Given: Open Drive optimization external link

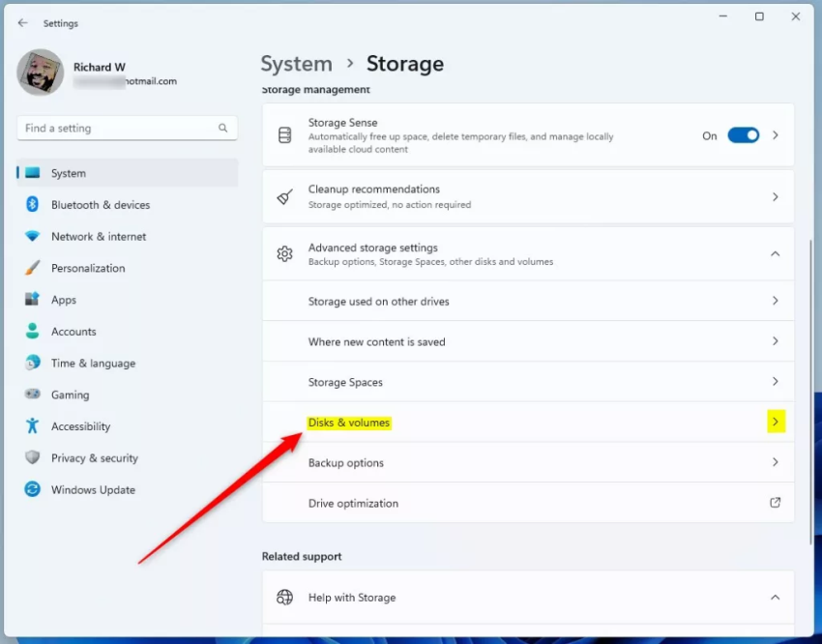Looking at the screenshot, I should pos(775,503).
